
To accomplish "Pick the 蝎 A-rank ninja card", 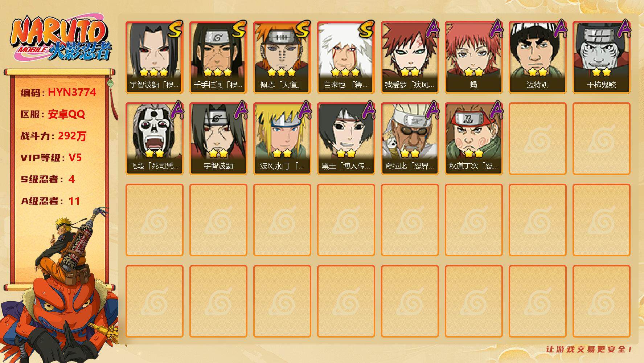I will click(x=473, y=57).
